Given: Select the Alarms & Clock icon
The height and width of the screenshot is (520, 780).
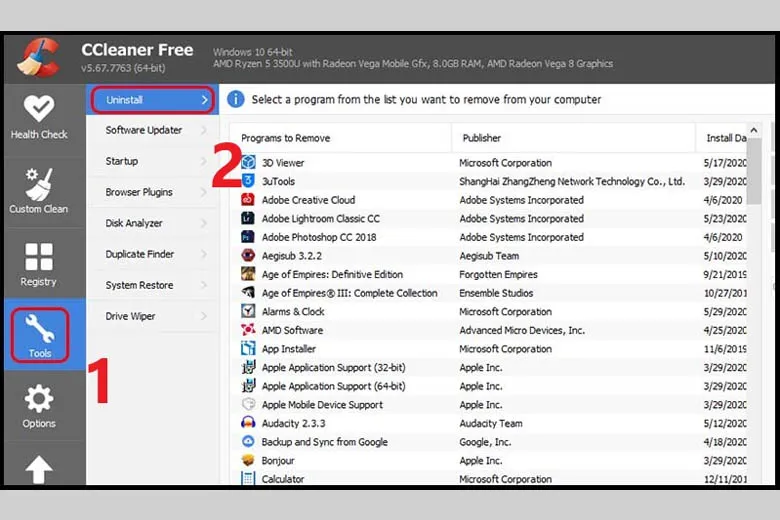Looking at the screenshot, I should [x=248, y=311].
